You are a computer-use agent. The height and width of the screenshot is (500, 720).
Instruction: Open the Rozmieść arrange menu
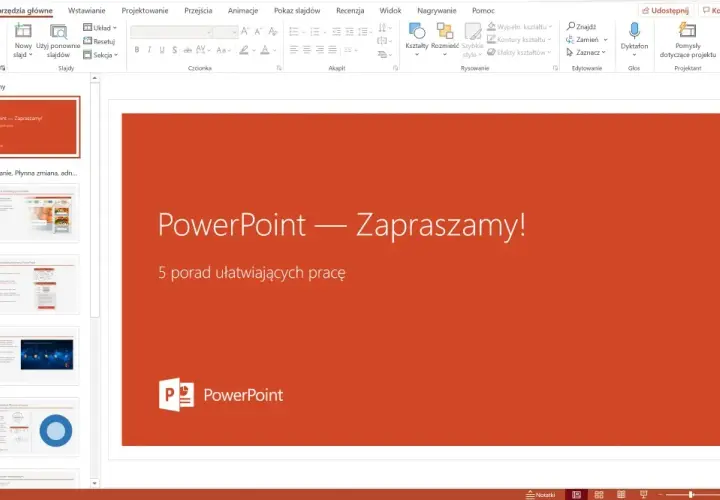click(445, 39)
